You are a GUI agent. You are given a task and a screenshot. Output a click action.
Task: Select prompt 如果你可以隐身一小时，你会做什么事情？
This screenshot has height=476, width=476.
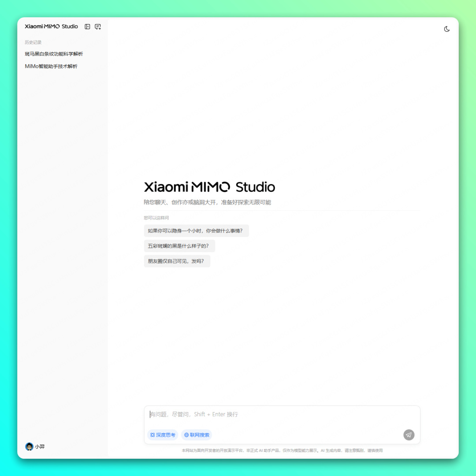pos(196,231)
